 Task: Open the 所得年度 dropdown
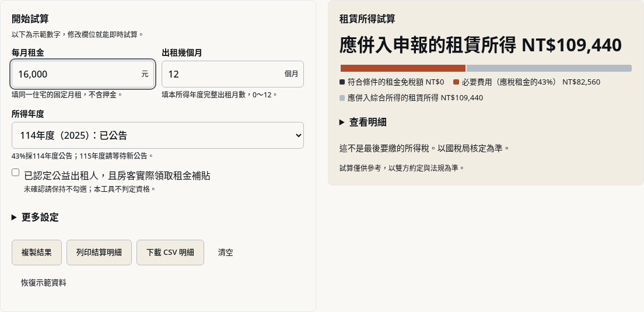coord(157,135)
